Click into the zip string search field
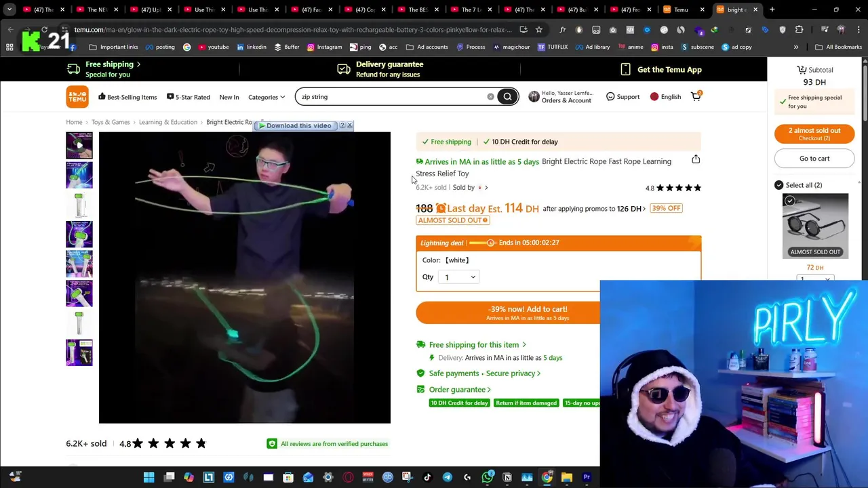This screenshot has width=868, height=488. click(x=393, y=97)
